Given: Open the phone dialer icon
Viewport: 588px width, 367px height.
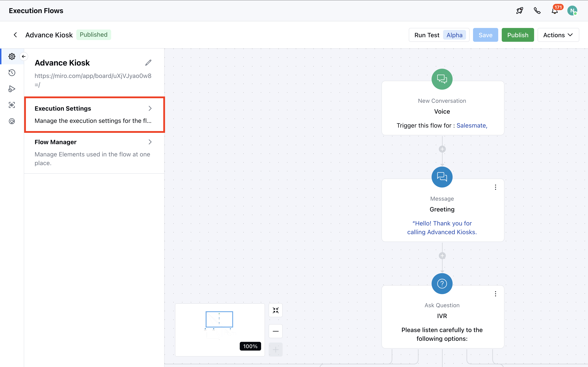Looking at the screenshot, I should pyautogui.click(x=537, y=11).
